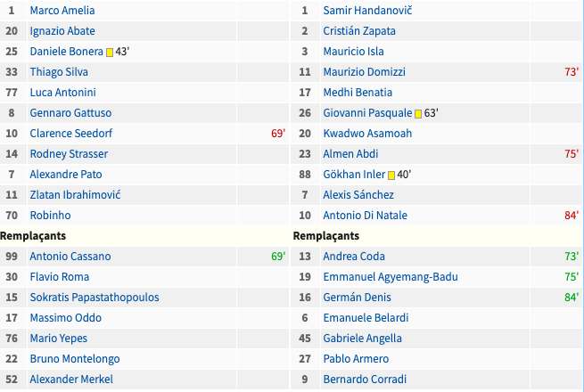This screenshot has width=584, height=392.
Task: Click Alexandre Pato name
Action: point(66,175)
